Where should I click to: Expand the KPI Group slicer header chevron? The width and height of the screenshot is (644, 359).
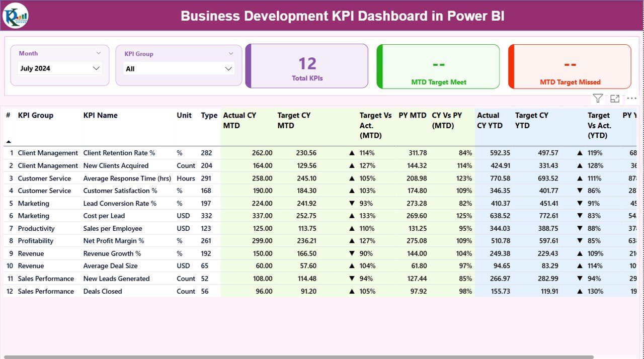[x=231, y=53]
